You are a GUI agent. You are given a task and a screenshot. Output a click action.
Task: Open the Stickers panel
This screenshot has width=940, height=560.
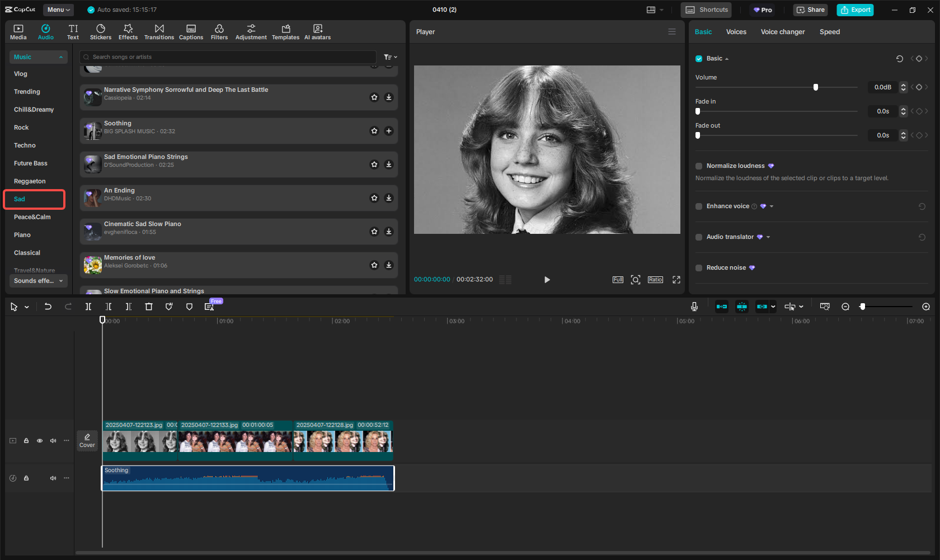point(101,32)
